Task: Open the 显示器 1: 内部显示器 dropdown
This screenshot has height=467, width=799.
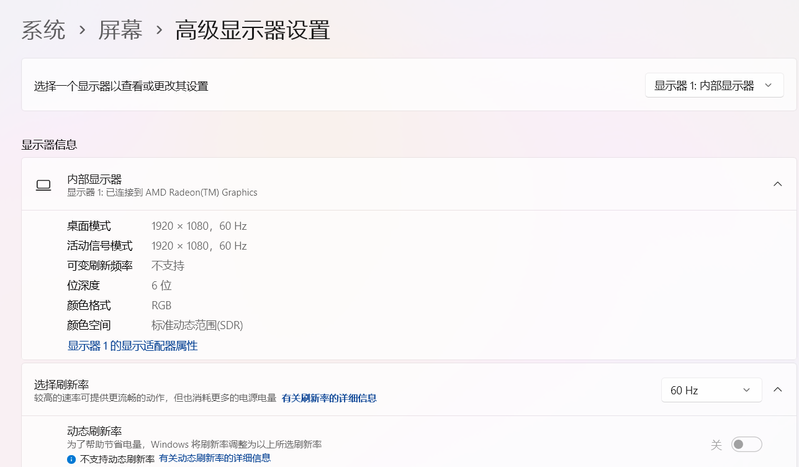Action: pos(713,86)
